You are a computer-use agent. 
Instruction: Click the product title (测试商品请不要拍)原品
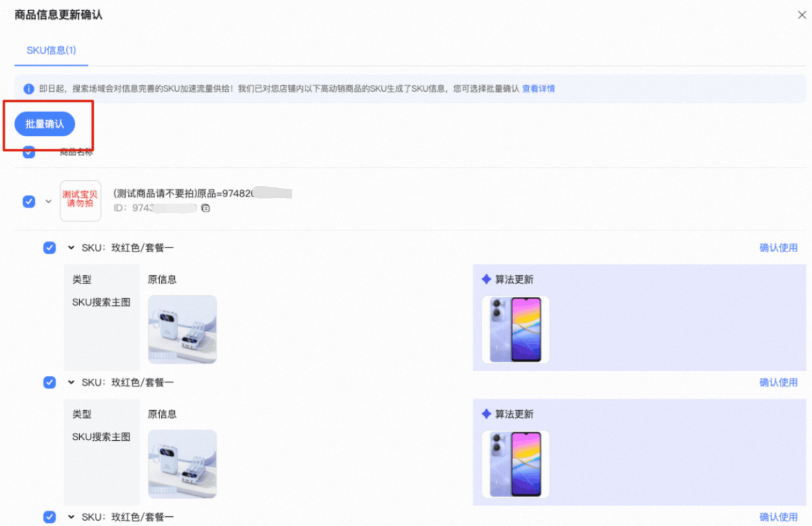pyautogui.click(x=202, y=193)
